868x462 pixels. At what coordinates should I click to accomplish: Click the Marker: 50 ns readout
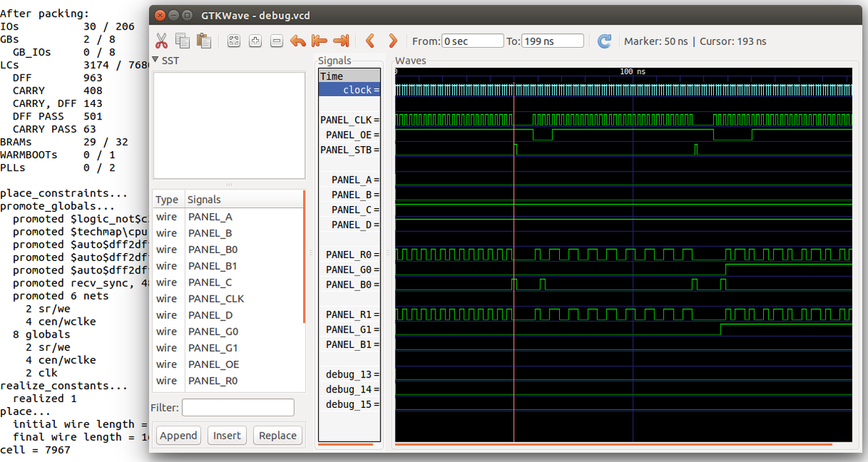tap(656, 41)
